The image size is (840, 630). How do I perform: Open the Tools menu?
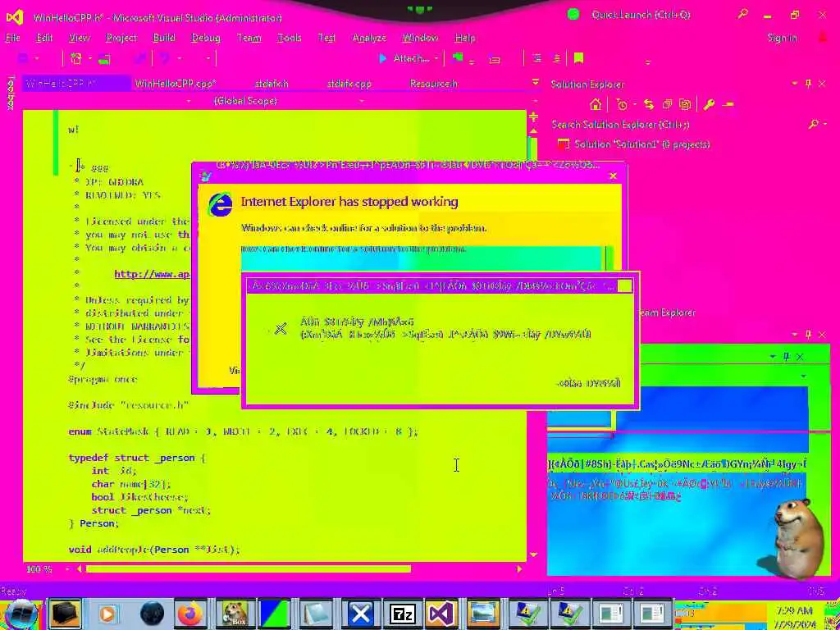[290, 38]
